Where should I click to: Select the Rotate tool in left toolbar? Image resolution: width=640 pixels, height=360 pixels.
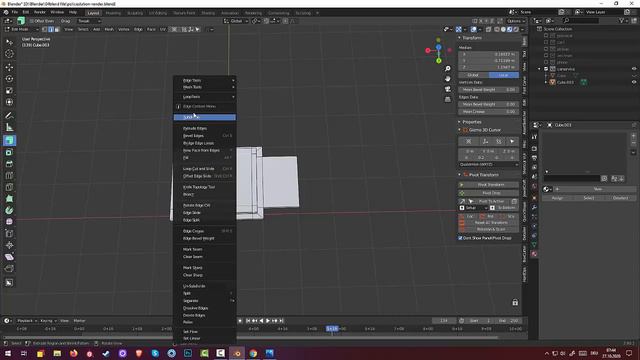tap(9, 79)
